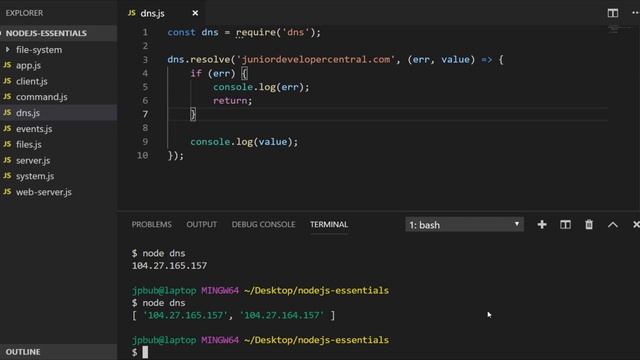
Task: Click line number 1 in gutter
Action: [x=145, y=32]
